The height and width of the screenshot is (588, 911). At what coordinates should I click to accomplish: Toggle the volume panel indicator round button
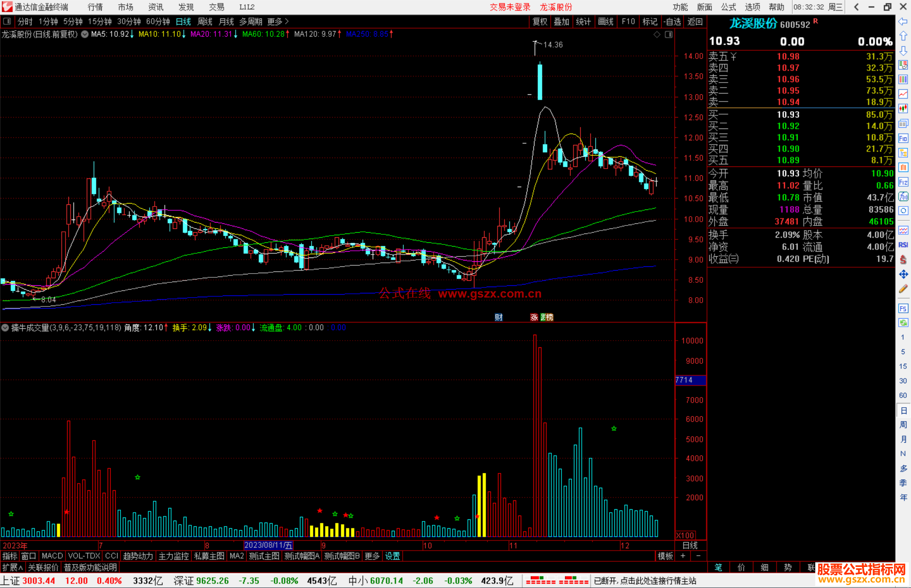(x=5, y=328)
